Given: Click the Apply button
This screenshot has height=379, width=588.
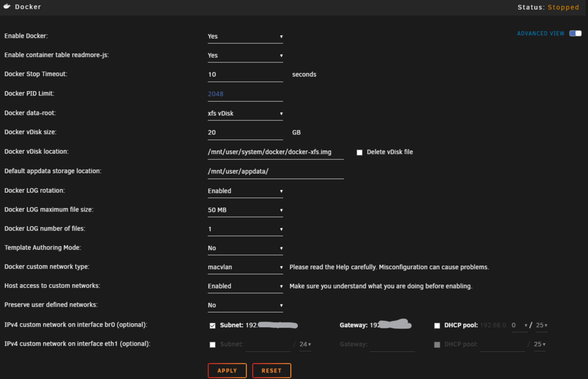Looking at the screenshot, I should pyautogui.click(x=227, y=371).
